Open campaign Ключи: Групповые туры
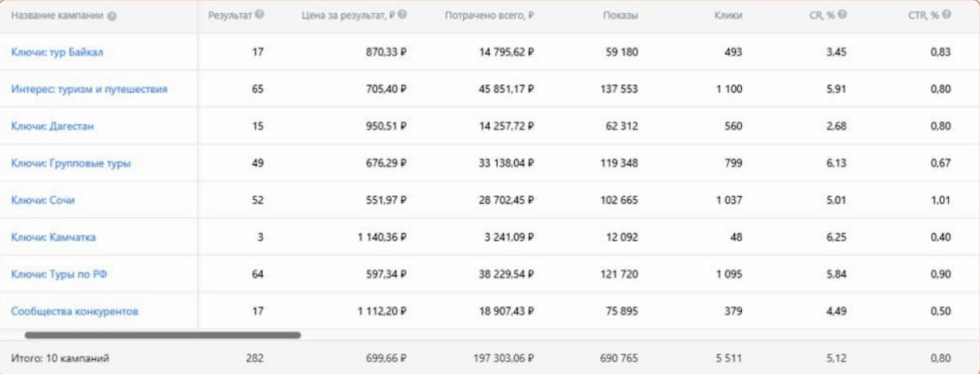This screenshot has height=374, width=980. pyautogui.click(x=71, y=163)
